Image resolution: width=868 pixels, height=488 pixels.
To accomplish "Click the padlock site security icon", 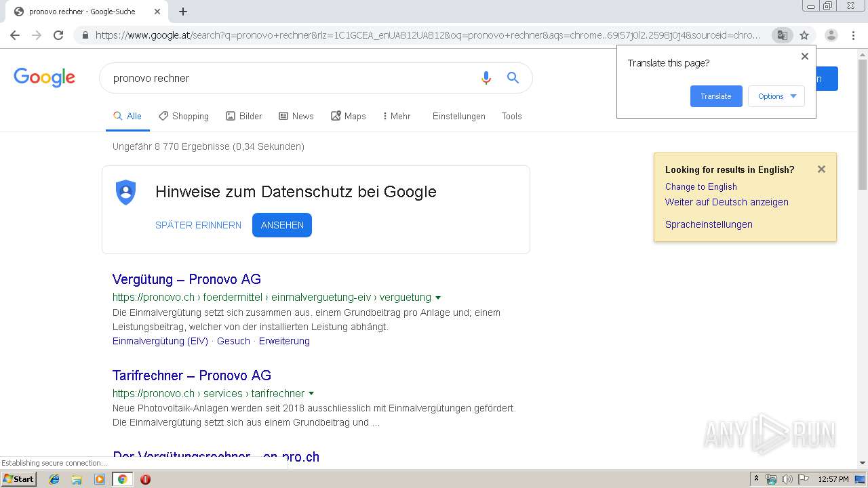I will (x=85, y=35).
